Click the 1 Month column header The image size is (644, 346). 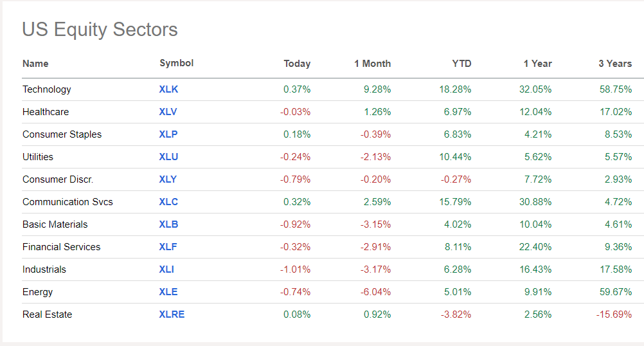point(372,64)
